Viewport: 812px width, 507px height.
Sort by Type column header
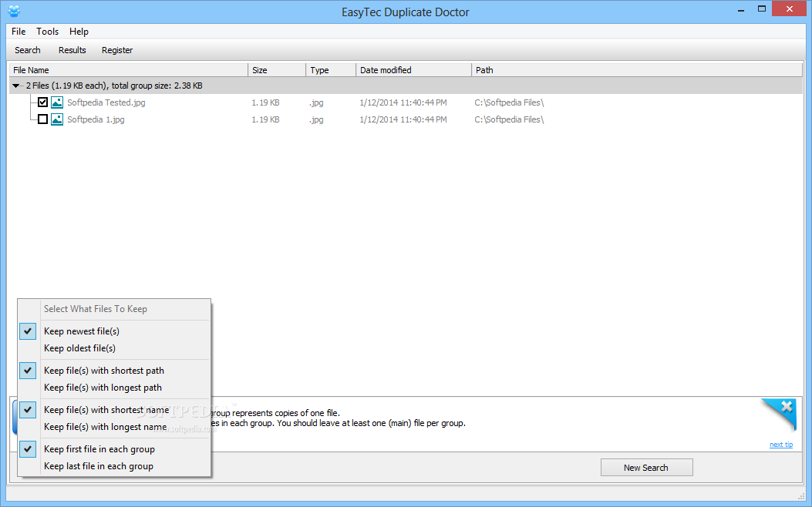pyautogui.click(x=331, y=70)
